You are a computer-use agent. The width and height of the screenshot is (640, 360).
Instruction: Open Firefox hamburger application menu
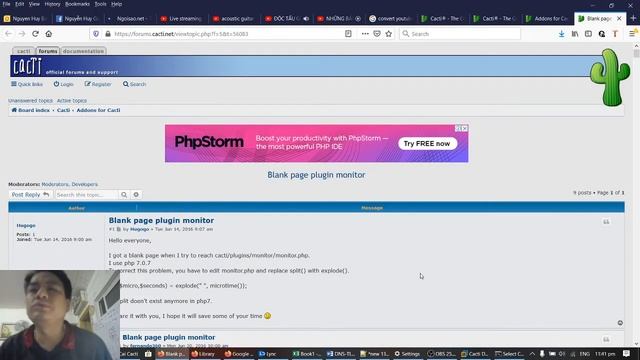click(x=632, y=34)
